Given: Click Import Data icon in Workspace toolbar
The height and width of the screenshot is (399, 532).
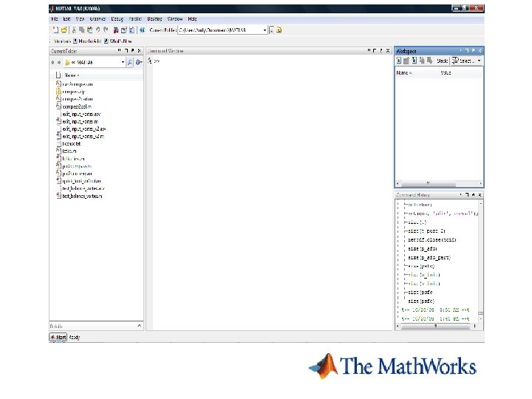Looking at the screenshot, I should click(x=414, y=61).
